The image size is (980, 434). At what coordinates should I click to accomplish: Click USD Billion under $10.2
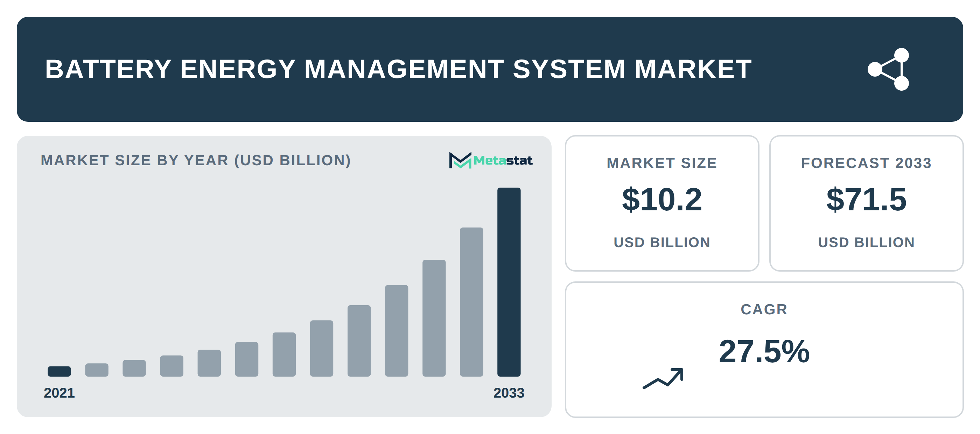pos(661,242)
